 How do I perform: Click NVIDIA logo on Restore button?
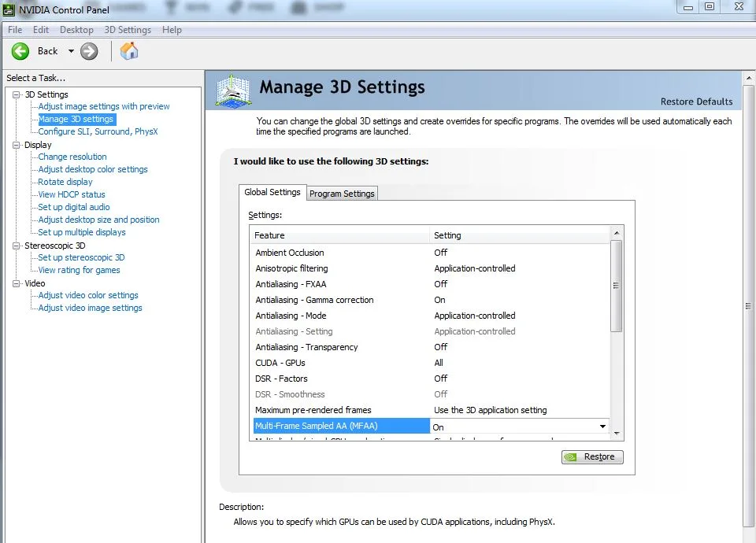pos(570,456)
